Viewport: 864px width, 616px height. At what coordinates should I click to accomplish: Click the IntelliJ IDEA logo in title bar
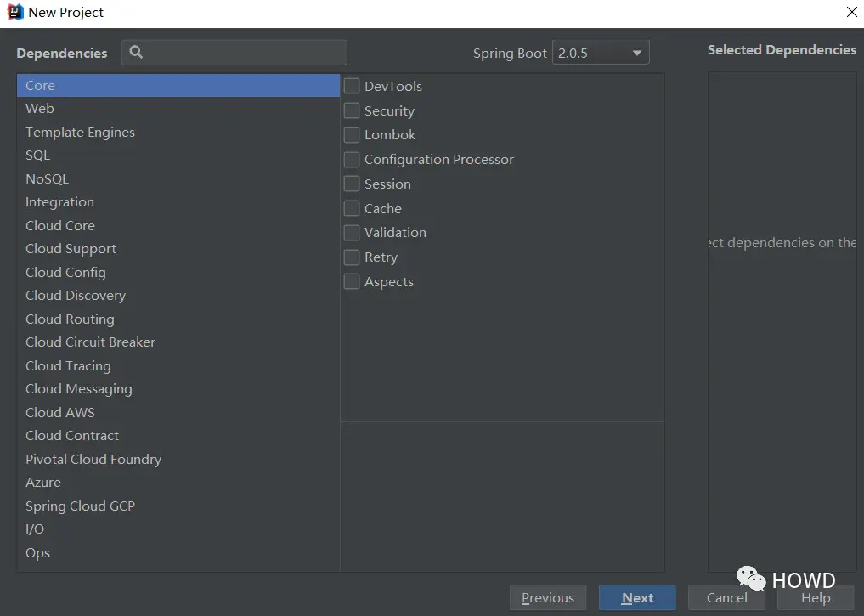coord(15,12)
